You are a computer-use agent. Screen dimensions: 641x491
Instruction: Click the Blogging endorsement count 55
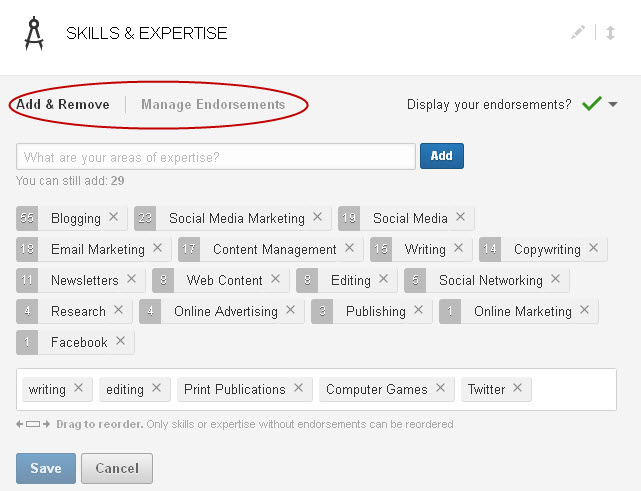tap(27, 218)
